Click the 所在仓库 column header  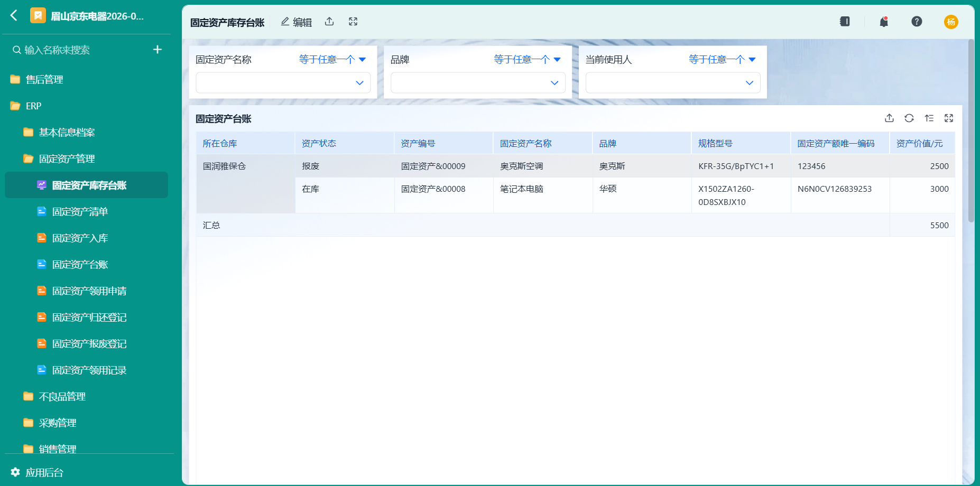245,143
